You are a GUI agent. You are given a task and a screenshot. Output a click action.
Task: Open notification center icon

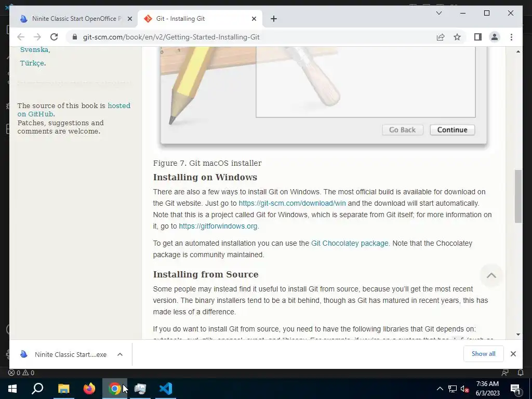click(x=515, y=389)
